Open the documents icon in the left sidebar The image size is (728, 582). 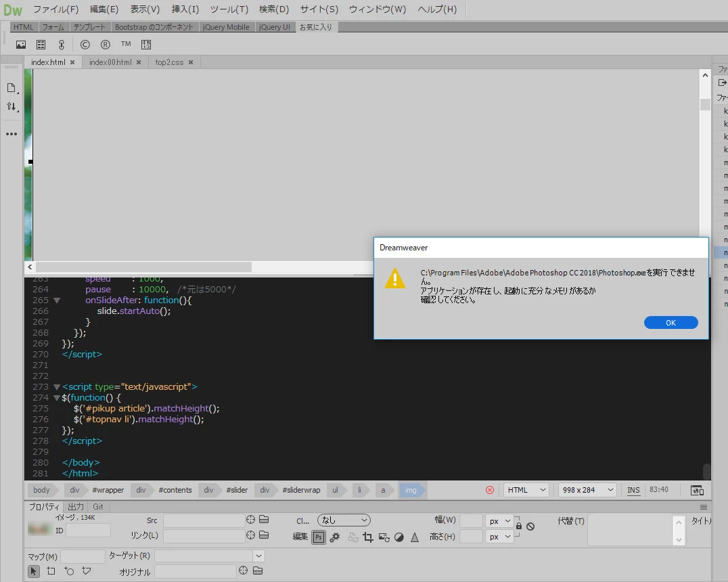coord(12,88)
